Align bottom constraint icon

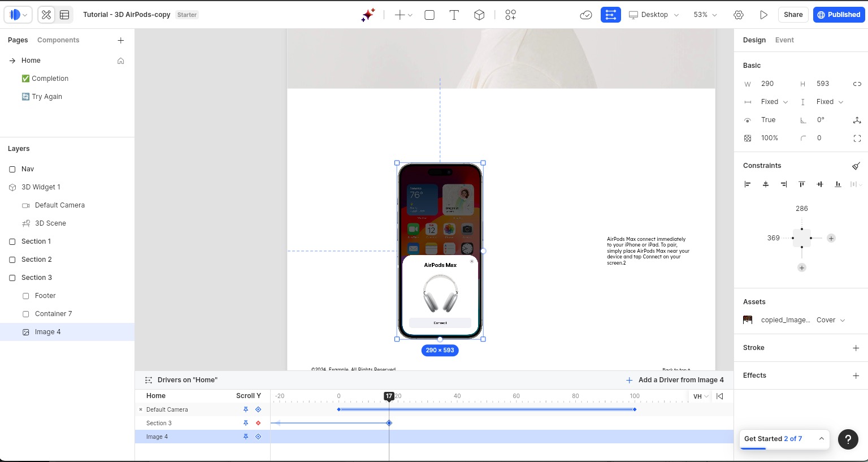point(838,184)
